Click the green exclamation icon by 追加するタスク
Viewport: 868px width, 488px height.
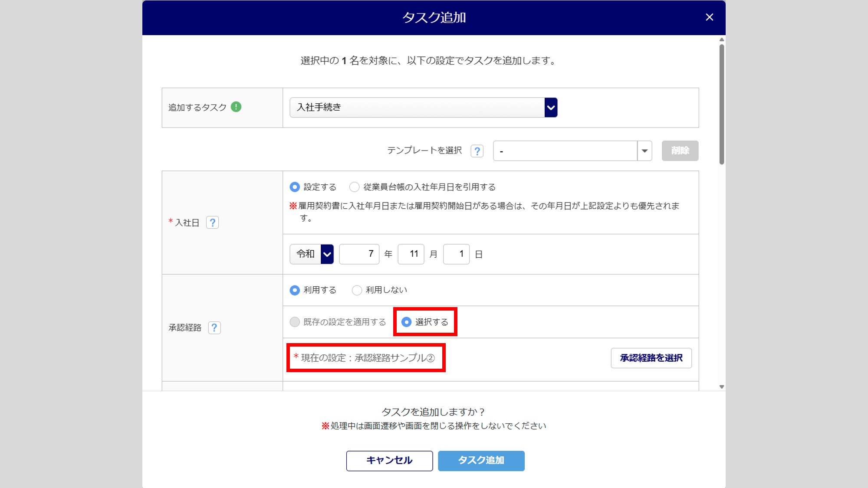tap(236, 107)
